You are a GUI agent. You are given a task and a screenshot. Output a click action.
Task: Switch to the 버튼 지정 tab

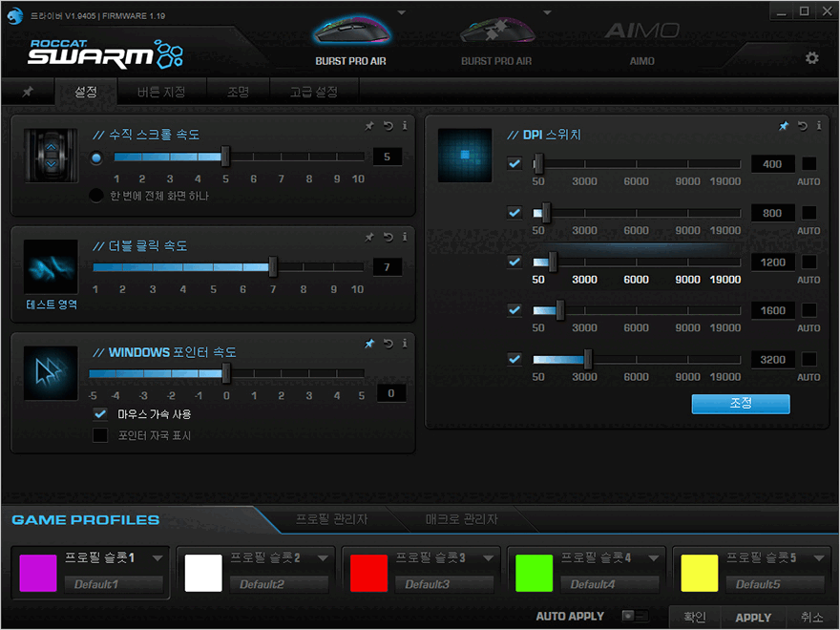click(161, 92)
